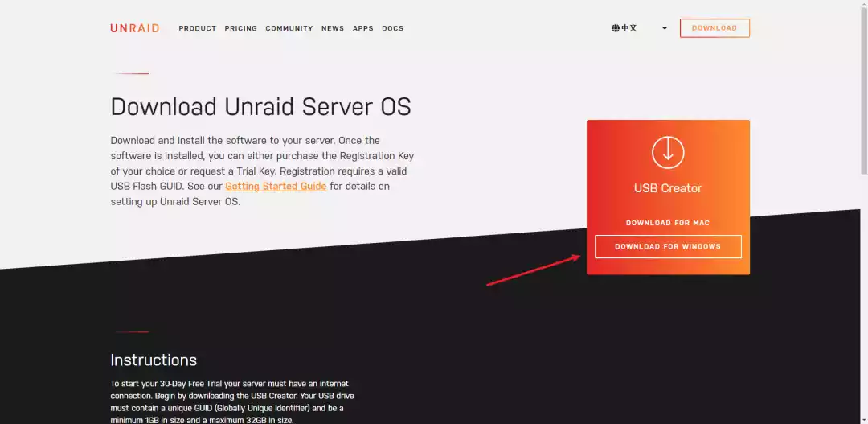Image resolution: width=868 pixels, height=424 pixels.
Task: Go to the COMMUNITY menu item
Action: coord(289,28)
